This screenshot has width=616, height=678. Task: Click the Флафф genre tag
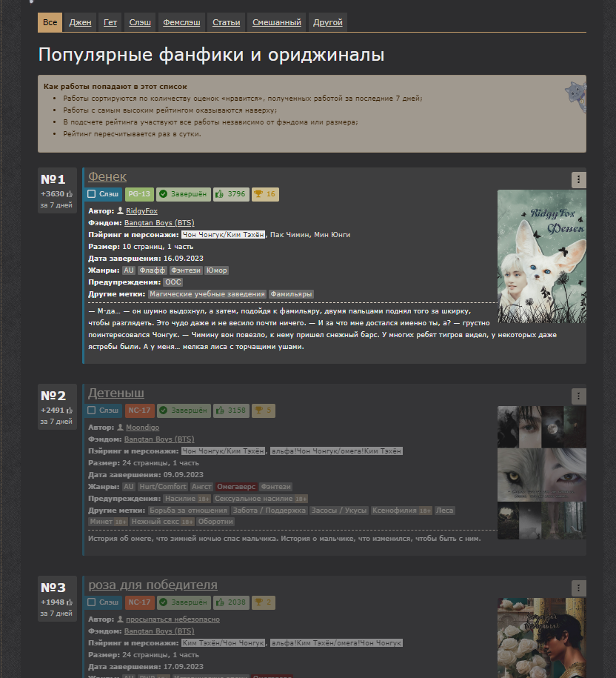click(152, 270)
